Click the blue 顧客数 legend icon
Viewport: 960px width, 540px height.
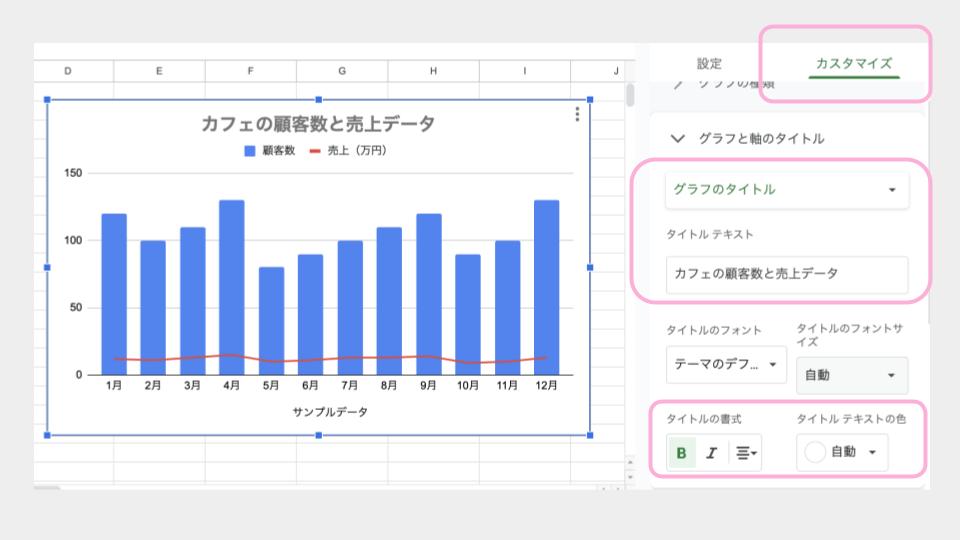coord(250,151)
